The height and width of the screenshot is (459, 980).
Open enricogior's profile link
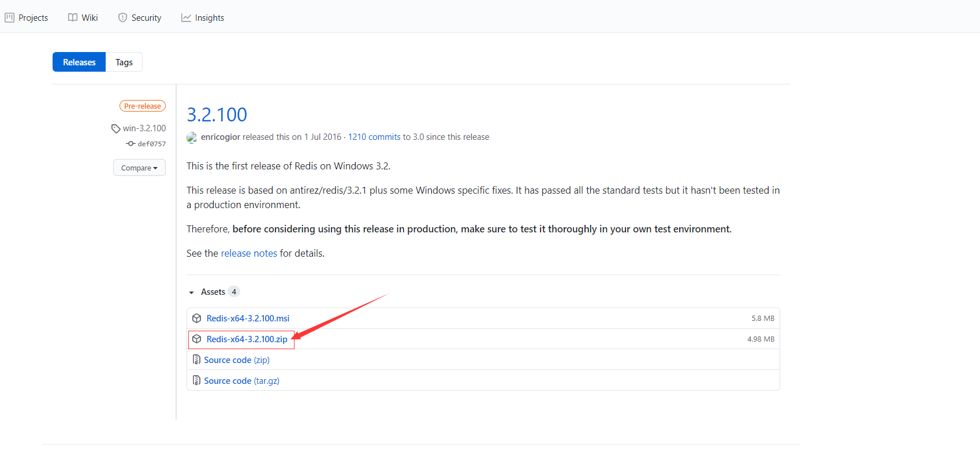(x=221, y=137)
